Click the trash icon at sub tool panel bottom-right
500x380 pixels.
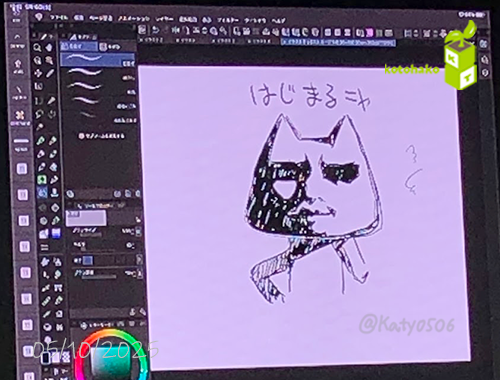click(x=137, y=194)
